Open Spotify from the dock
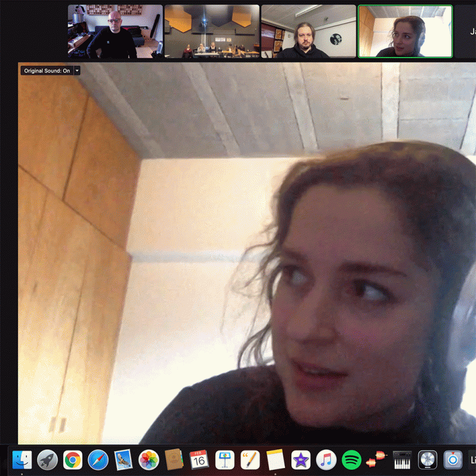Viewport: 476px width, 476px height. tap(351, 460)
